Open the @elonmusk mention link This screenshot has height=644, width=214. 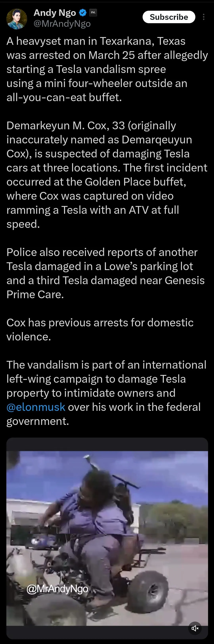pos(36,407)
